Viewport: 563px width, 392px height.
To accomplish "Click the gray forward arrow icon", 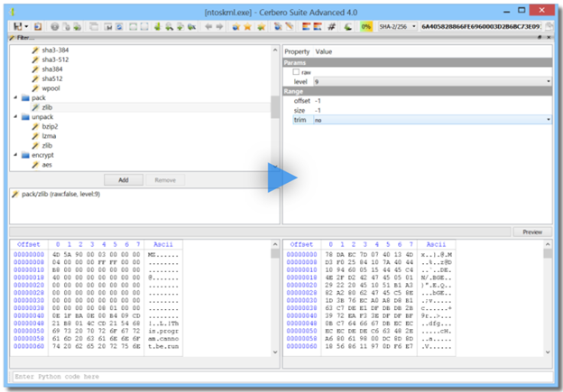I will click(219, 26).
